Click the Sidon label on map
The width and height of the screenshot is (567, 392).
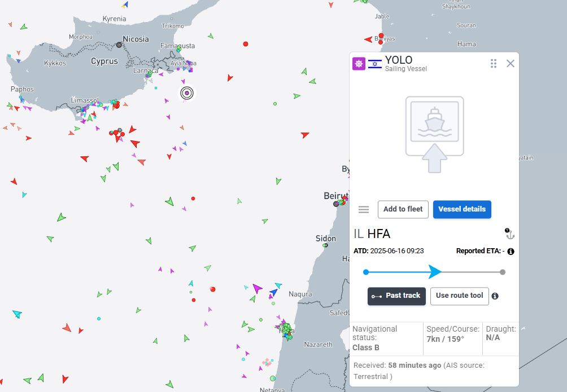tap(325, 239)
